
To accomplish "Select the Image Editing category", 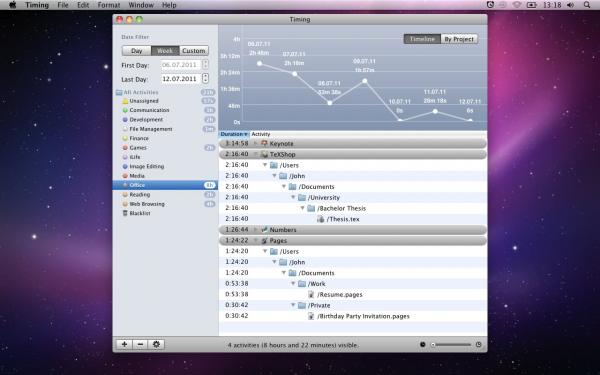I will click(165, 166).
